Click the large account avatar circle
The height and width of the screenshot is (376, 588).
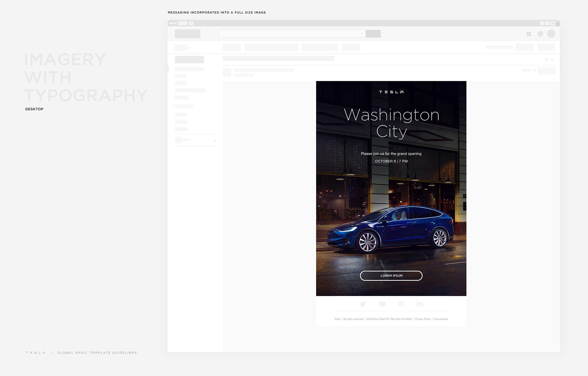point(551,34)
